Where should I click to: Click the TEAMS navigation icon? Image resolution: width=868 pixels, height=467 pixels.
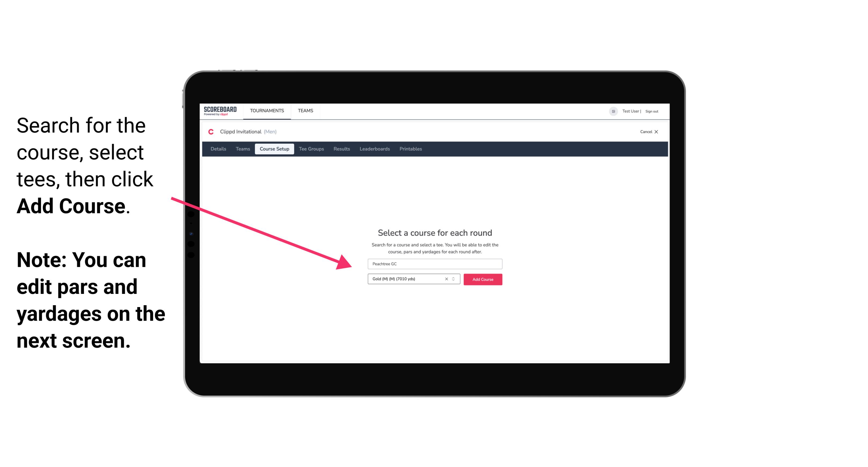(305, 110)
